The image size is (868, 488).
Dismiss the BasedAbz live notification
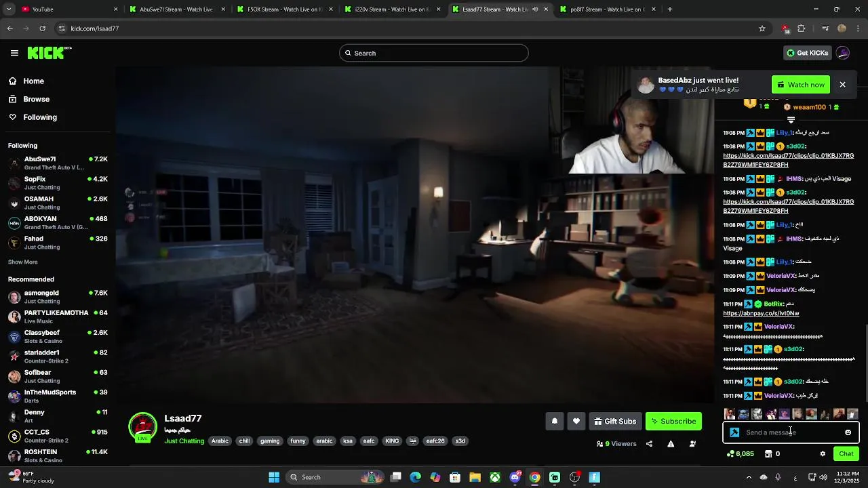842,85
